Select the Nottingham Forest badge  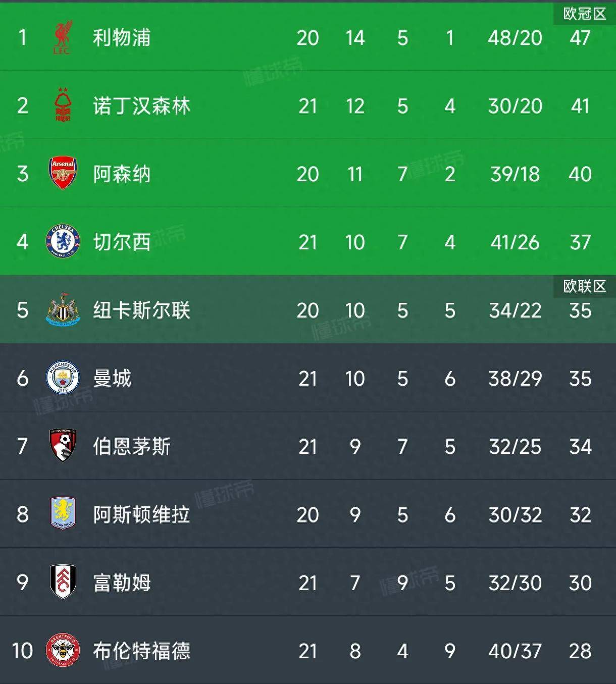tap(63, 107)
